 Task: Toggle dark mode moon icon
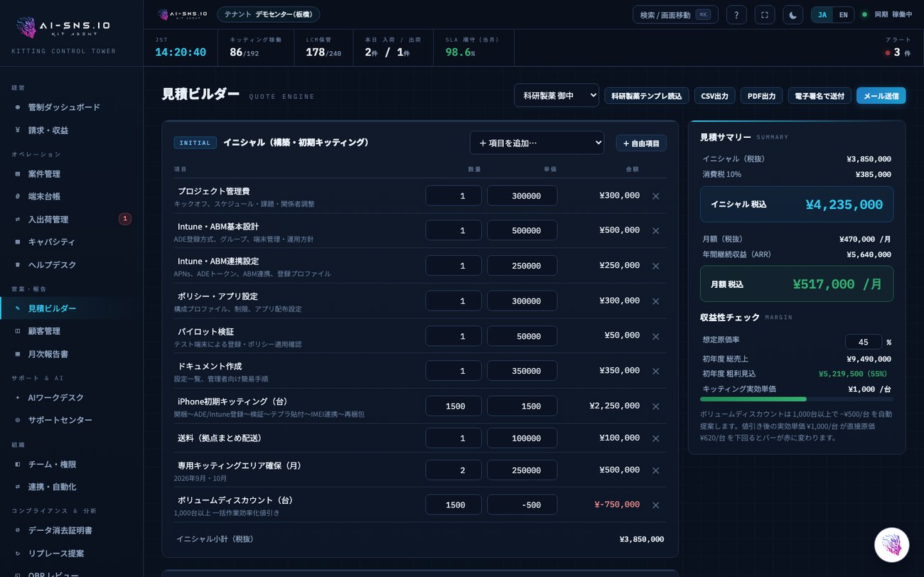pyautogui.click(x=793, y=15)
